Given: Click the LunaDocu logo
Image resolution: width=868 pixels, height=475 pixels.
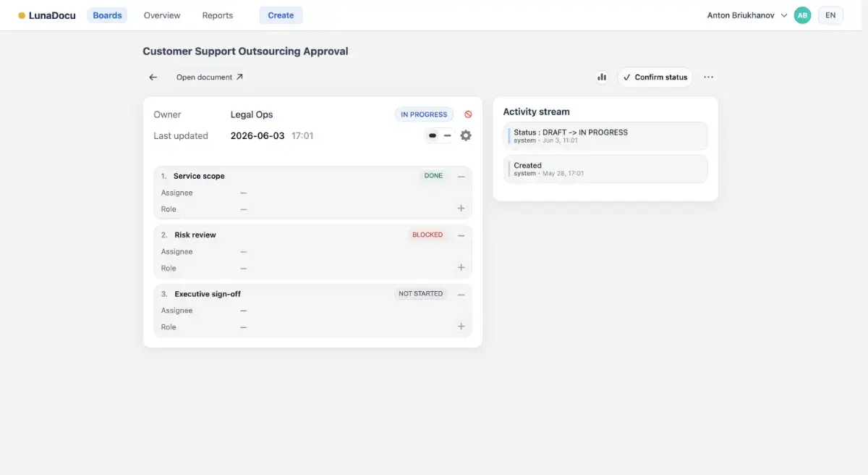Looking at the screenshot, I should click(47, 15).
